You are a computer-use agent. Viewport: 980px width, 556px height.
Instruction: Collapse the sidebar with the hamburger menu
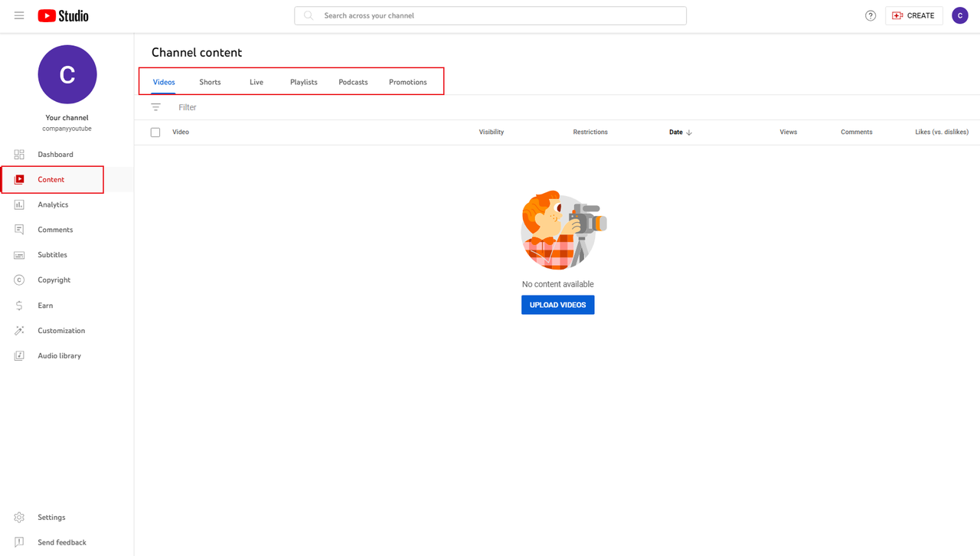click(x=19, y=15)
